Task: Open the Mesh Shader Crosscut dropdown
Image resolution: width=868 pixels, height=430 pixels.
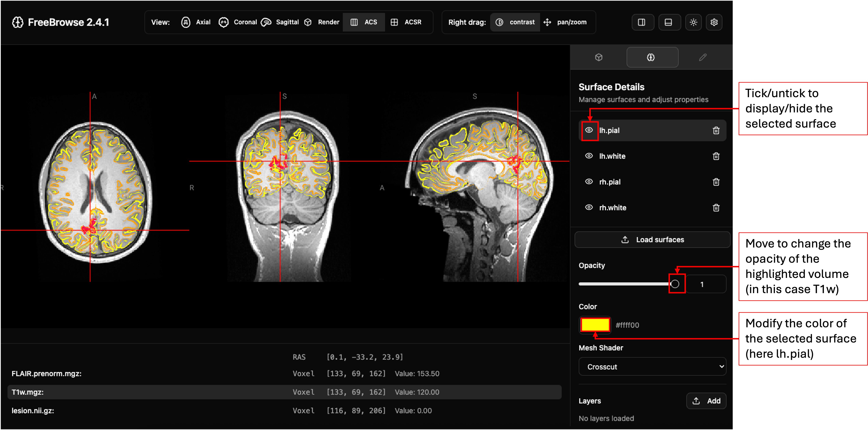Action: 652,367
